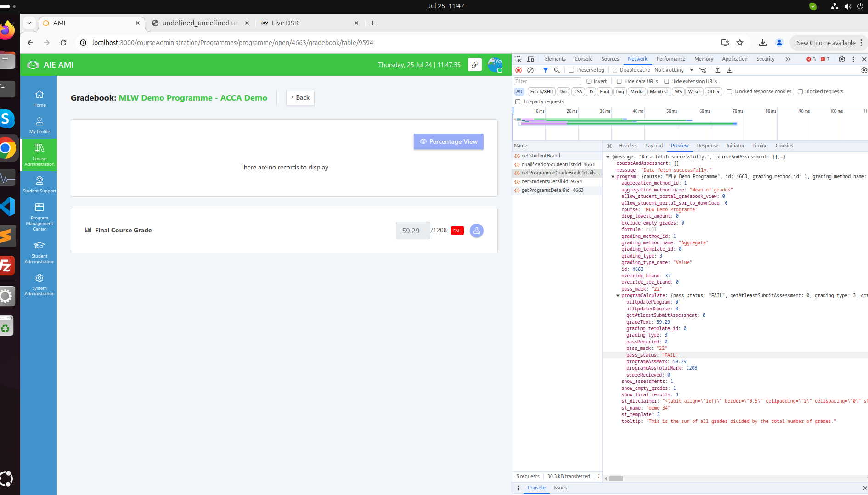Click the link icon in green header
868x495 pixels.
click(475, 65)
